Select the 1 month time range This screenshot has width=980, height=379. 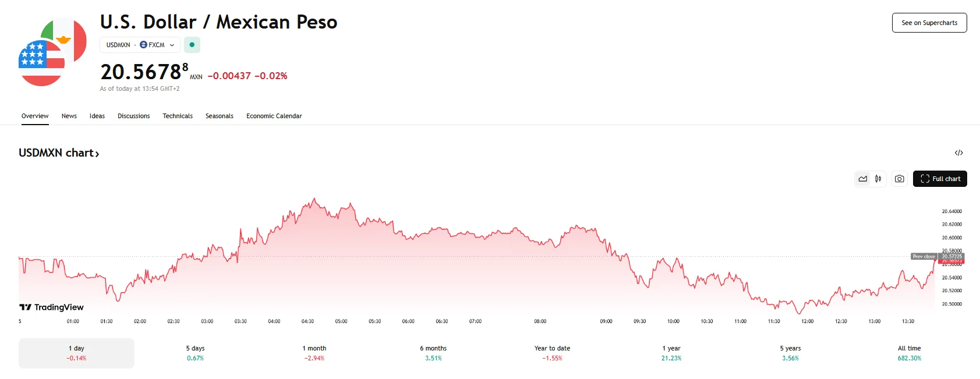tap(314, 353)
